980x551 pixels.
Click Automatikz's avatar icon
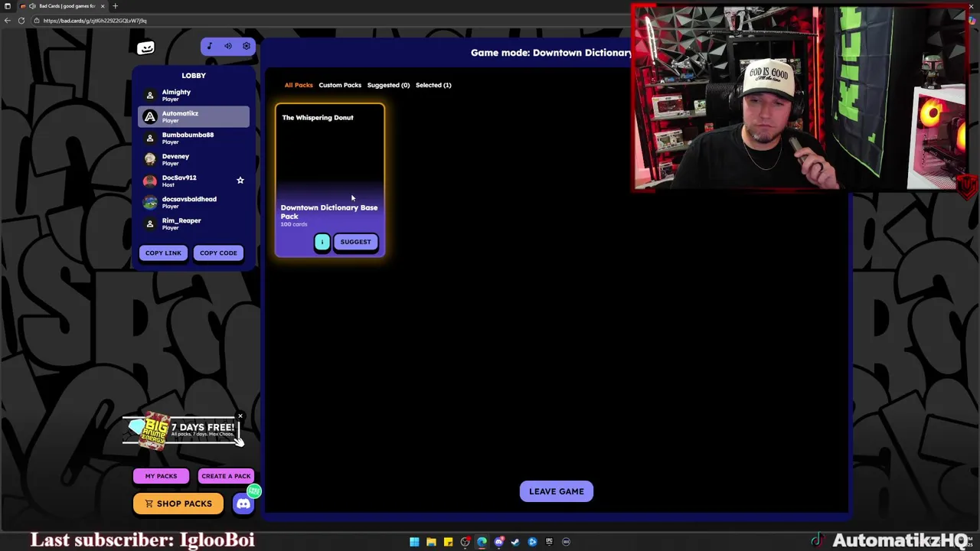coord(150,117)
